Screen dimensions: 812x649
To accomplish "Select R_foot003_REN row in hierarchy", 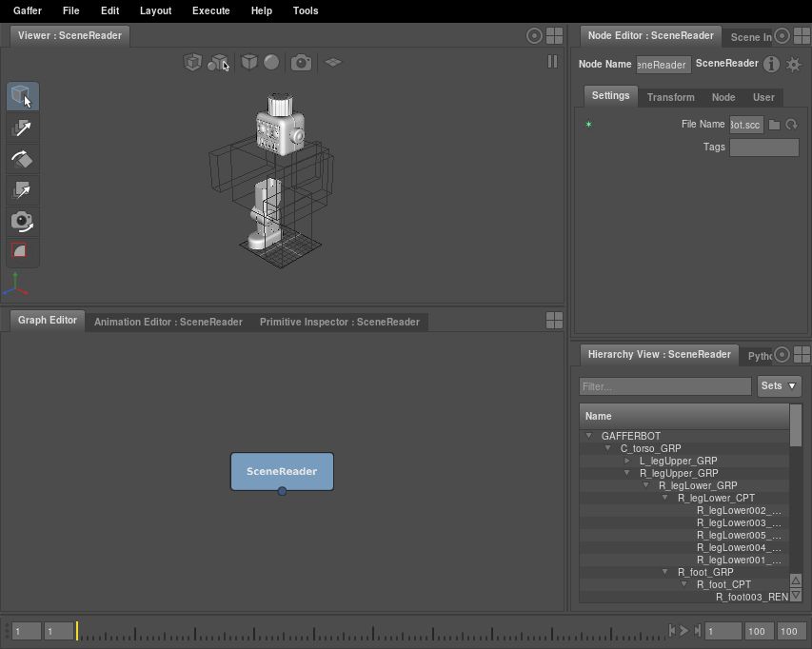I will 684,598.
